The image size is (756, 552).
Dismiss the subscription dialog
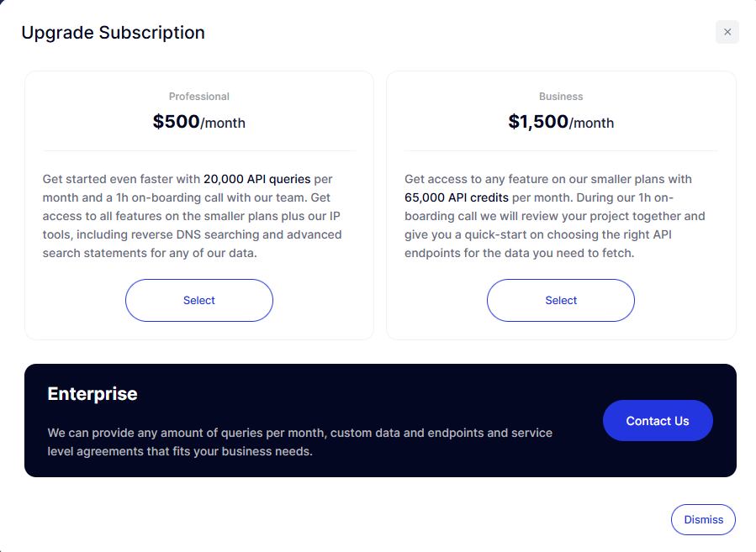[x=703, y=519]
